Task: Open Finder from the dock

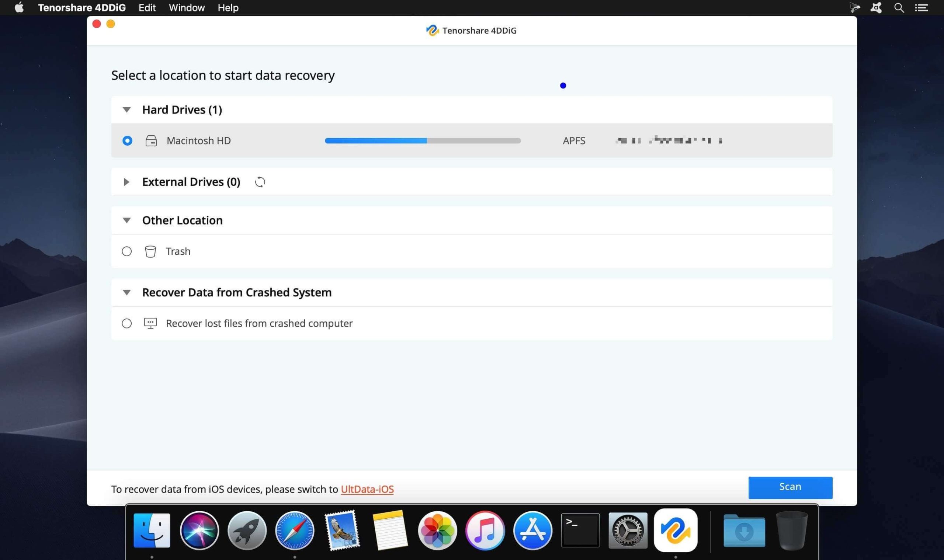Action: click(152, 530)
